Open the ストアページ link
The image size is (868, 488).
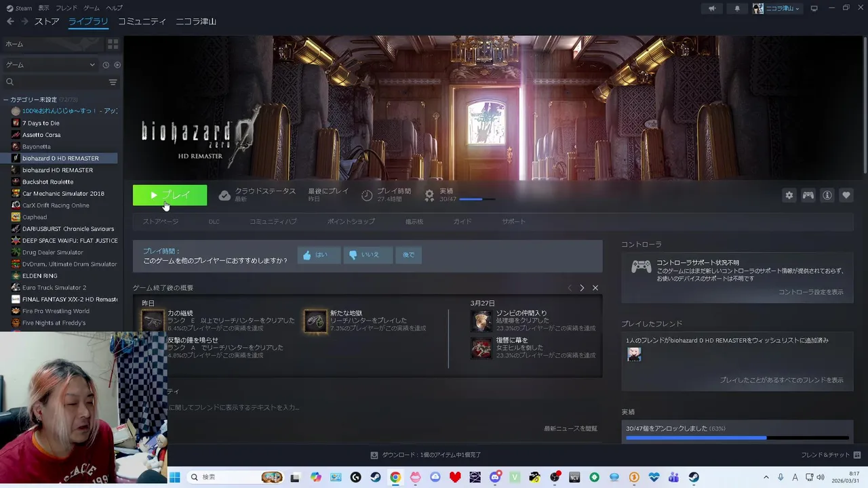[161, 222]
